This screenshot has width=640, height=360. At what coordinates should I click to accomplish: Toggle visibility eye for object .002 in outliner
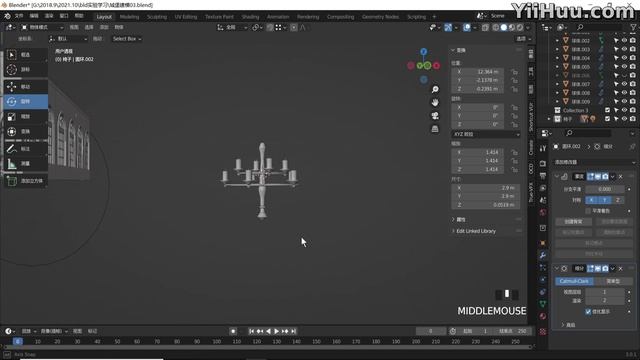pos(624,40)
